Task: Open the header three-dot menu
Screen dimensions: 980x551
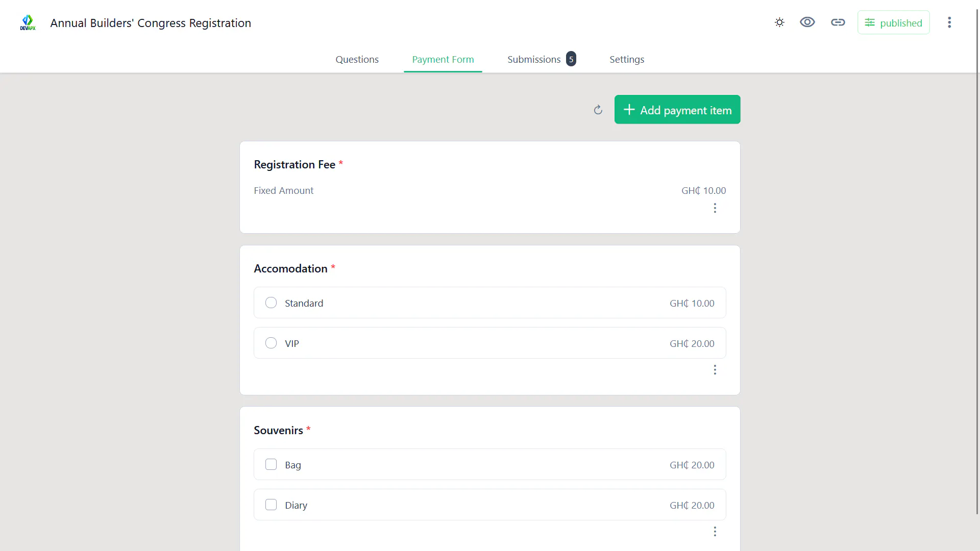Action: pyautogui.click(x=949, y=22)
